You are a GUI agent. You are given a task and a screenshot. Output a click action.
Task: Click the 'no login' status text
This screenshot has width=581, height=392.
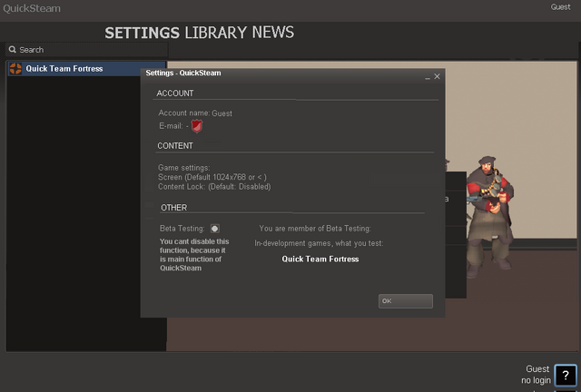(x=536, y=380)
